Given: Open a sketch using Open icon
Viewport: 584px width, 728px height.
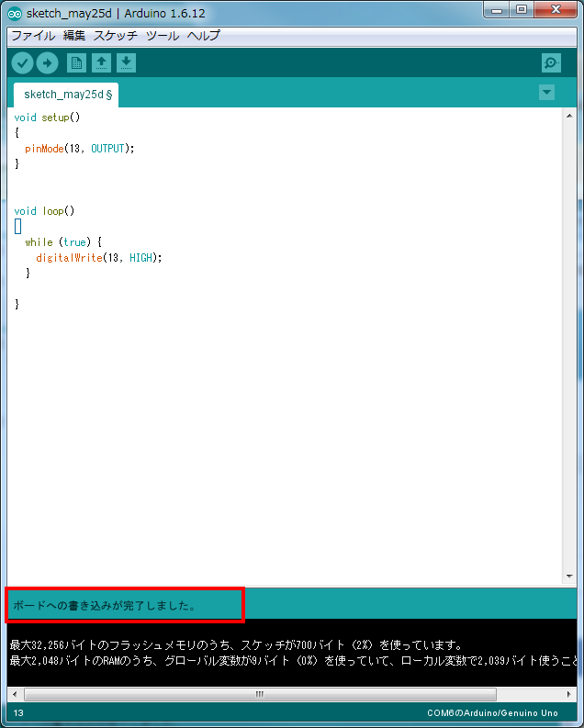Looking at the screenshot, I should 102,63.
